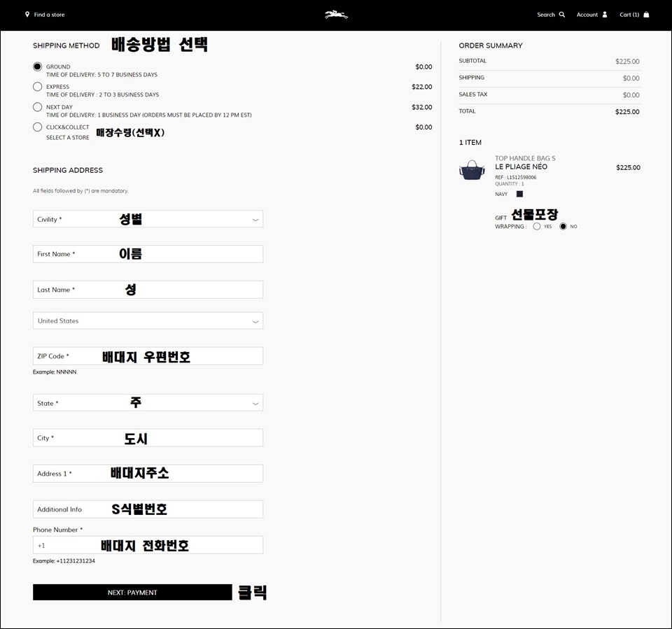This screenshot has height=629, width=672.
Task: Open the United States country dropdown
Action: pyautogui.click(x=148, y=320)
